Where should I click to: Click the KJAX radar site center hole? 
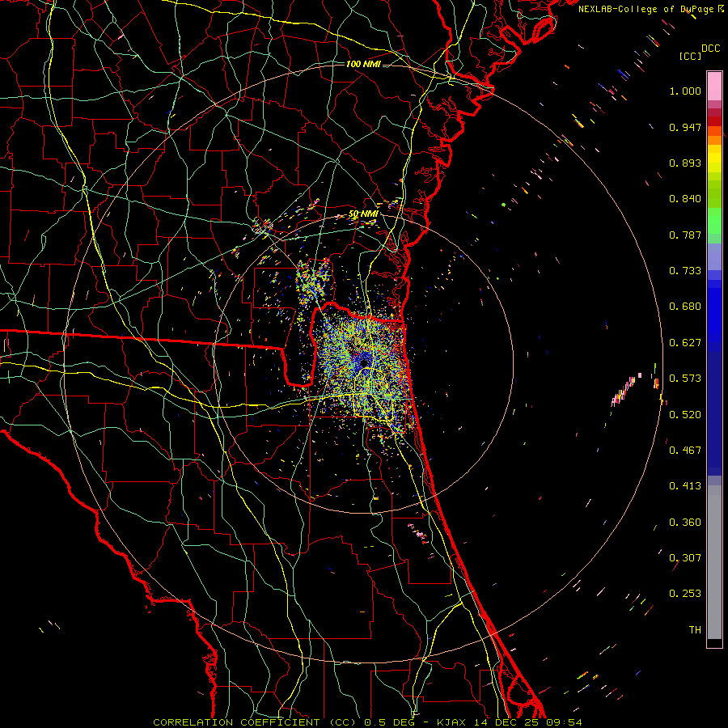click(x=365, y=362)
